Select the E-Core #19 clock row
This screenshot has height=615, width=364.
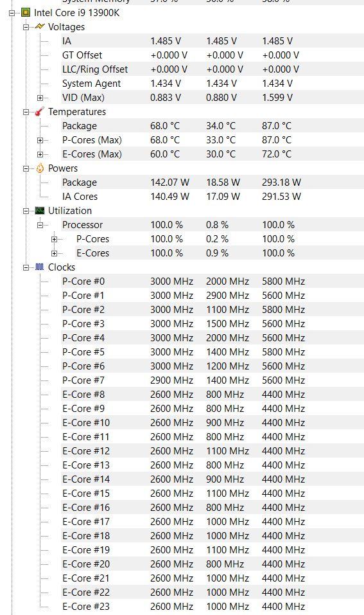(212, 549)
